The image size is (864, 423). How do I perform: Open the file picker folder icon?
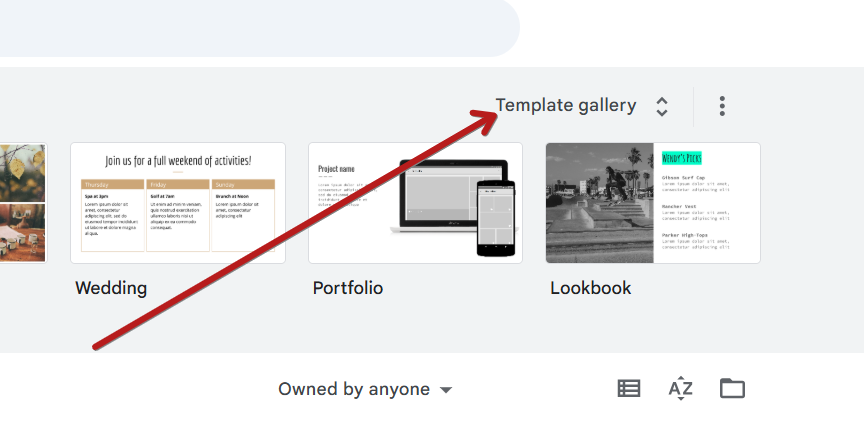pyautogui.click(x=733, y=389)
